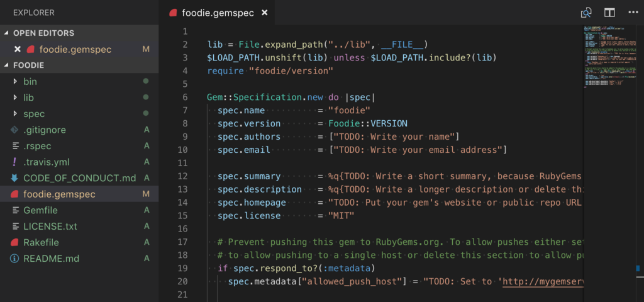The image size is (644, 302).
Task: Split the editor with layout icon
Action: pos(609,13)
